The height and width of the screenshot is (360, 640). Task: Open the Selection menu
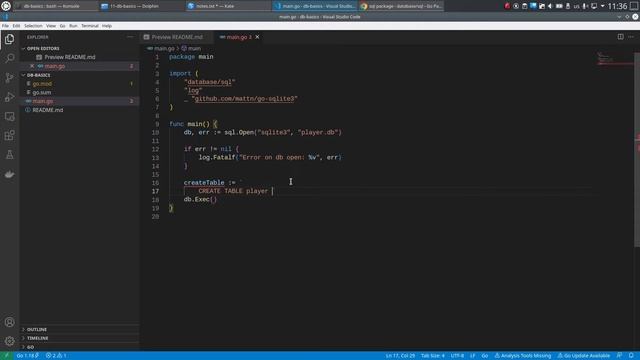pyautogui.click(x=33, y=26)
